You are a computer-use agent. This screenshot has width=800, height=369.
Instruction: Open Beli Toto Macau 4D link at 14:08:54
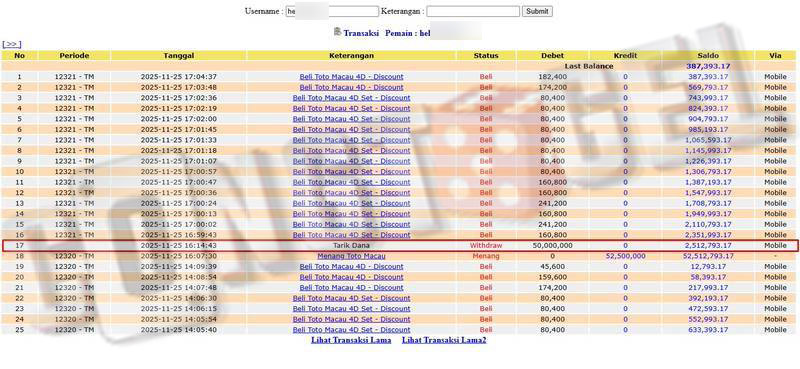pyautogui.click(x=352, y=277)
